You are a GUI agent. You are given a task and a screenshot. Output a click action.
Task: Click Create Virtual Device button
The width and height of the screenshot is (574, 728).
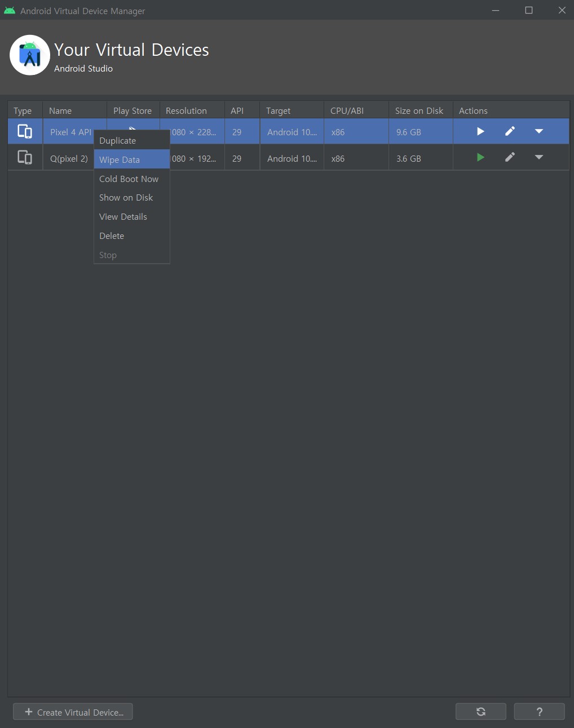coord(73,712)
